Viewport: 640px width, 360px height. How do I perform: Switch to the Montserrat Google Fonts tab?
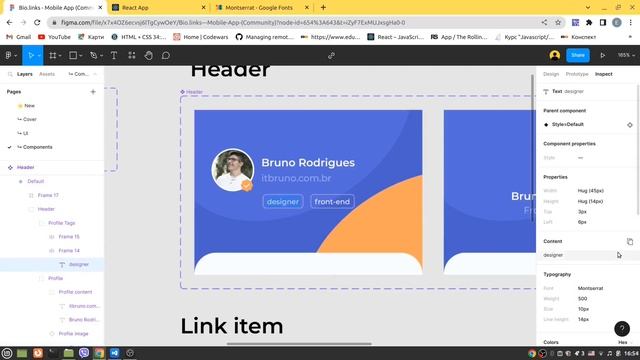pyautogui.click(x=262, y=7)
